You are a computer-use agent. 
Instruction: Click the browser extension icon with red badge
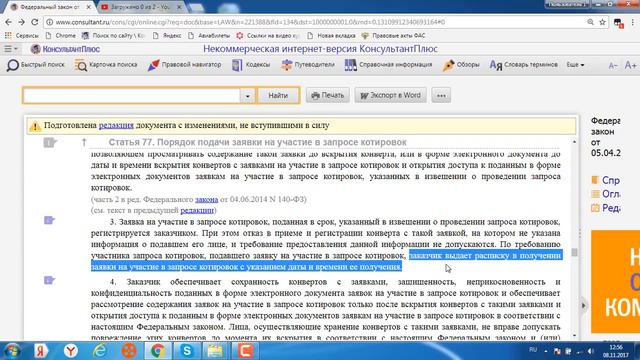pyautogui.click(x=618, y=23)
